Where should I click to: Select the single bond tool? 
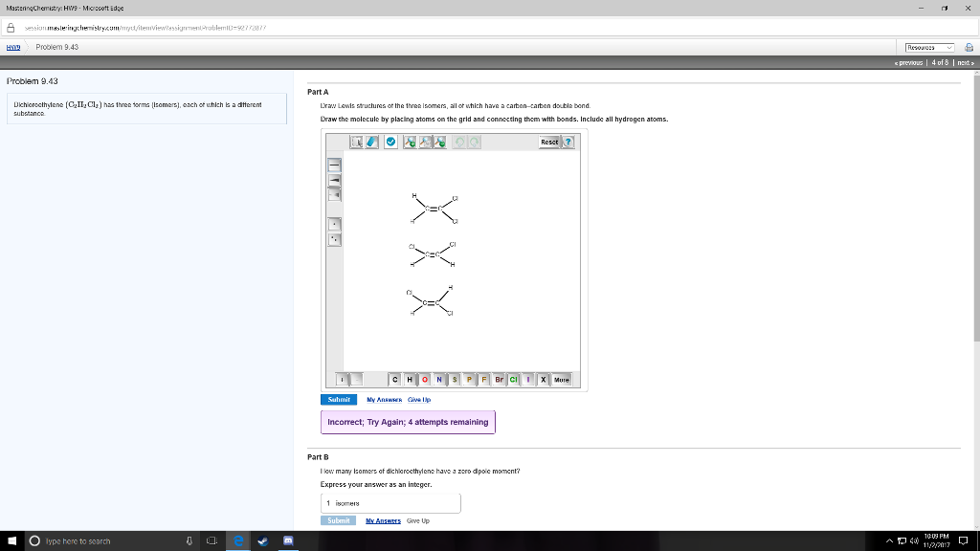tap(334, 165)
